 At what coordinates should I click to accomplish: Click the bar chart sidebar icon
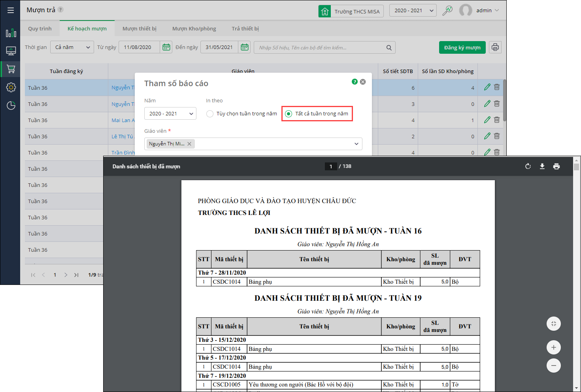(x=11, y=33)
